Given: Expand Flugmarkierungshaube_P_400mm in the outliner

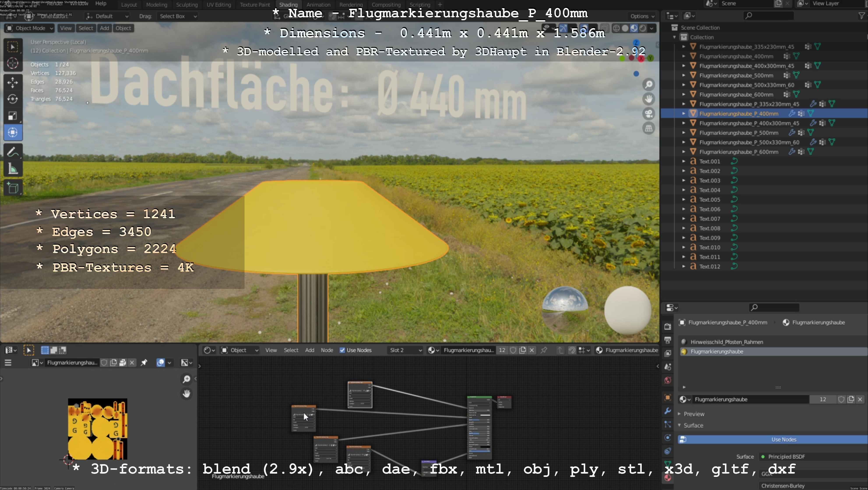Looking at the screenshot, I should 684,114.
